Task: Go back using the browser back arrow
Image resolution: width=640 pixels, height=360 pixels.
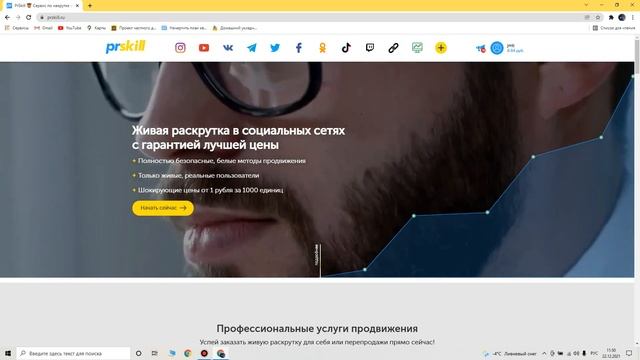Action: click(x=7, y=17)
